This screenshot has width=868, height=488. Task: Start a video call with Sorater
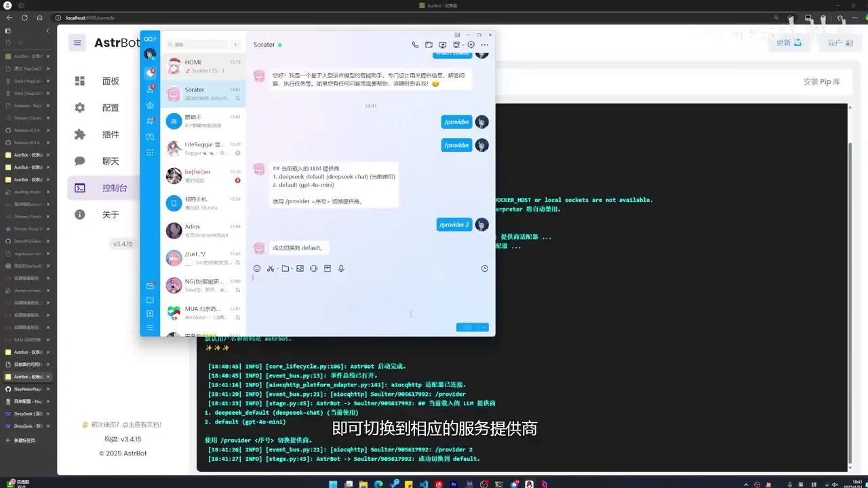coord(429,45)
